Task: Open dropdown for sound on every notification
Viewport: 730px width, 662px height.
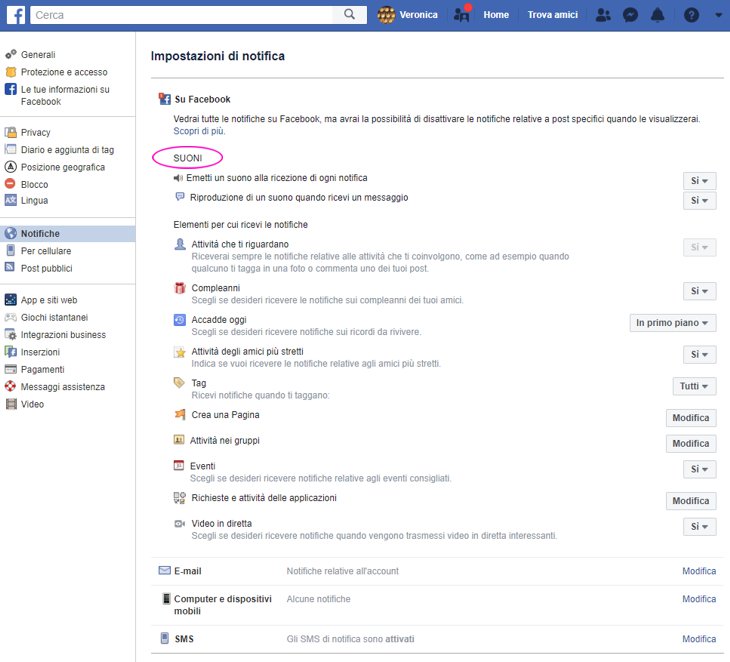Action: (699, 181)
